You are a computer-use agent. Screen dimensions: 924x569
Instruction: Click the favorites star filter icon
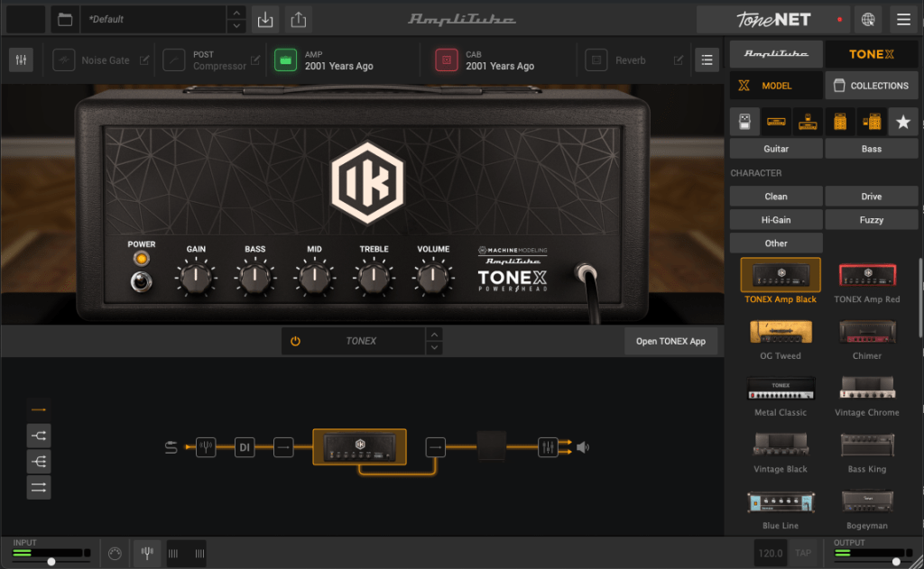903,122
